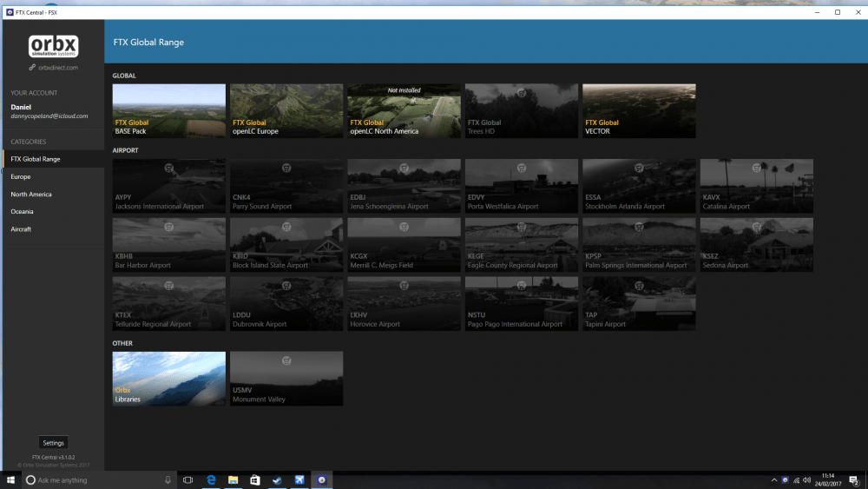Click the network icon in system tray
Image resolution: width=868 pixels, height=489 pixels.
(796, 480)
